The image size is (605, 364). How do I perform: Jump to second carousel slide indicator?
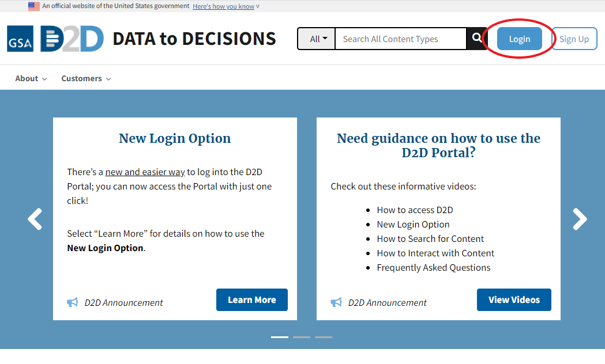[x=302, y=337]
